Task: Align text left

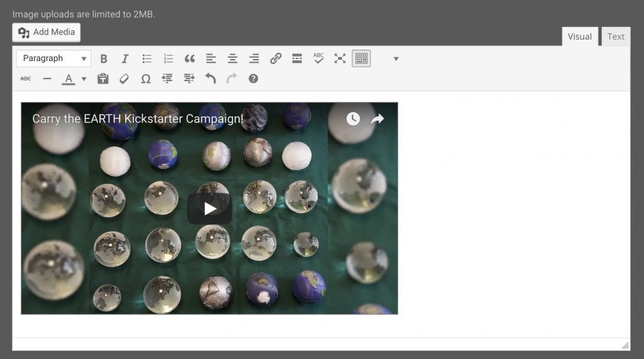Action: click(211, 58)
